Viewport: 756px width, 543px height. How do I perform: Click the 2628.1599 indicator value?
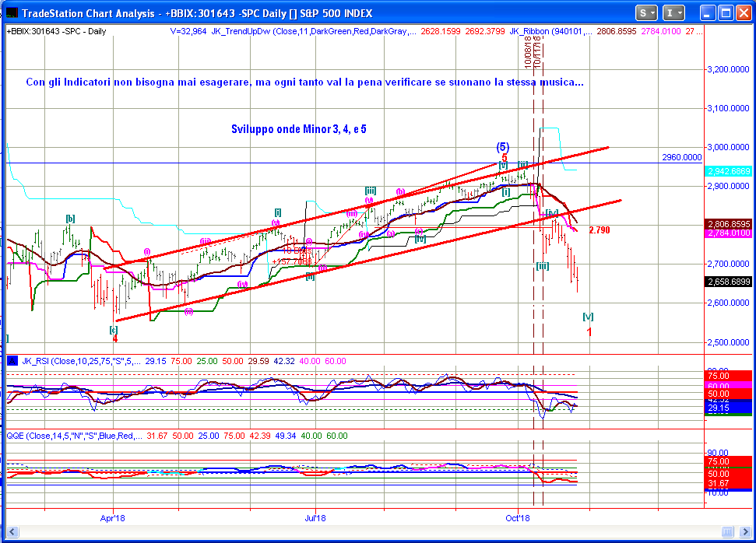(440, 31)
